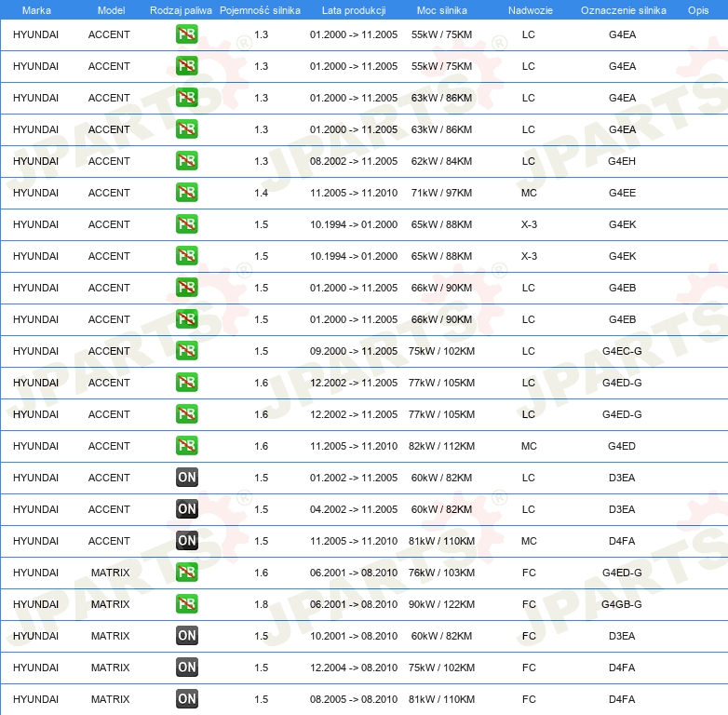Click the 76kW / 103KM power cell
Image resolution: width=728 pixels, height=715 pixels.
pyautogui.click(x=441, y=573)
